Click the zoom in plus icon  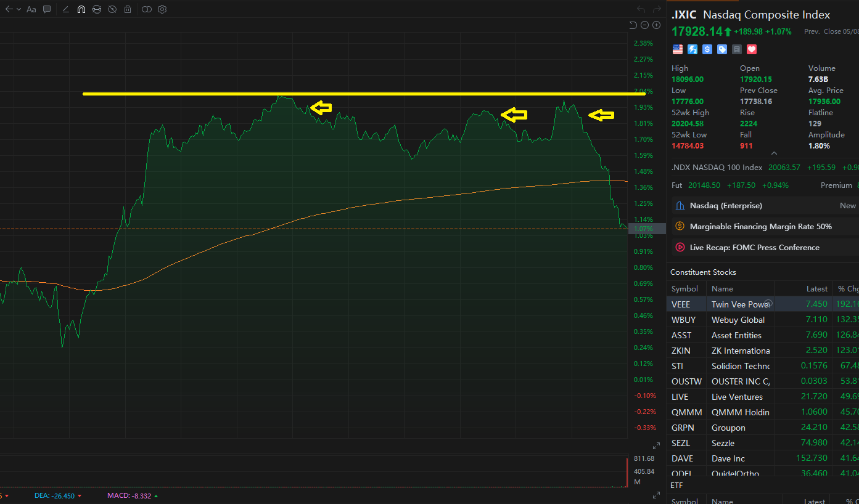[657, 25]
